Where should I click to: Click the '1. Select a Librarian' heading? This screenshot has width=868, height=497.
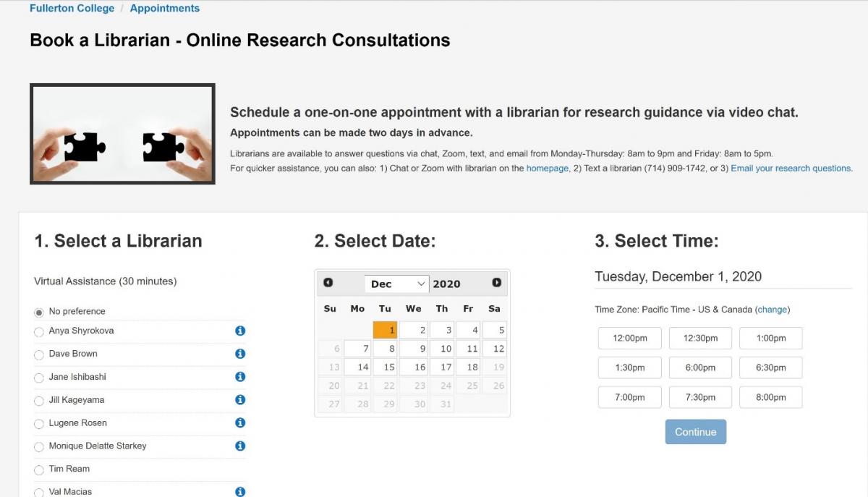tap(119, 241)
